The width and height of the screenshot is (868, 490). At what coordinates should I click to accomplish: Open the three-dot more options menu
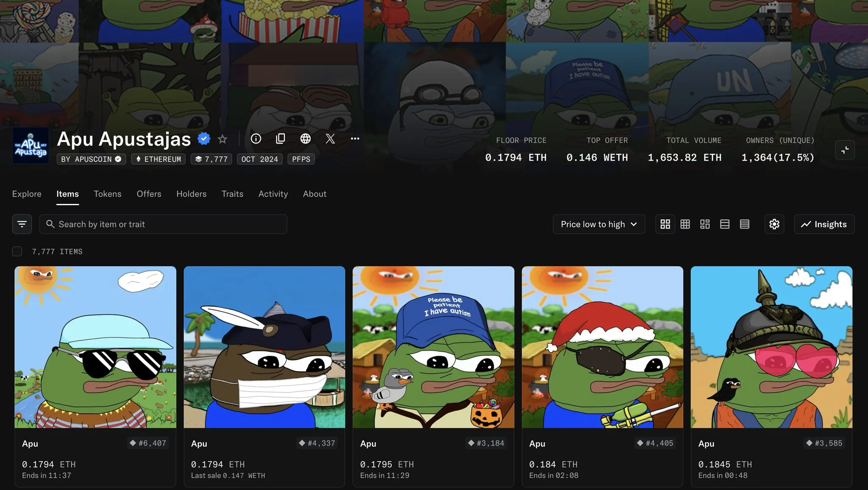tap(355, 139)
